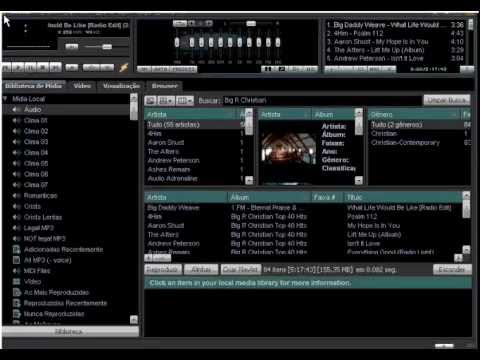
Task: Select Tudo (55 artistas) in artist list
Action: pyautogui.click(x=196, y=124)
